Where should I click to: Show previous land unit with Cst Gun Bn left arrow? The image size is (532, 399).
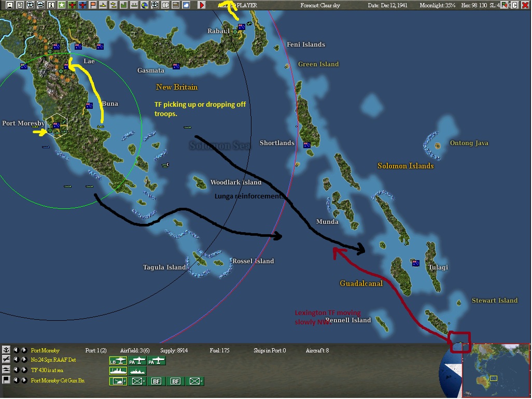[x=16, y=380]
